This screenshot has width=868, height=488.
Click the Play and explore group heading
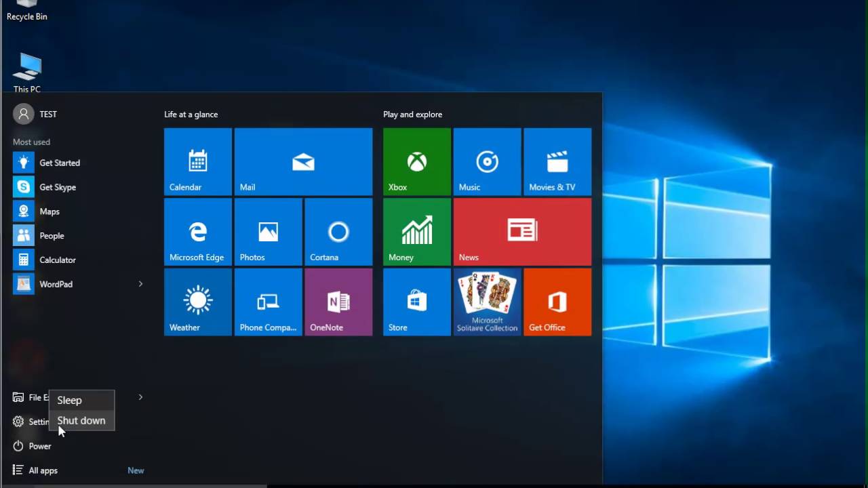(x=412, y=115)
